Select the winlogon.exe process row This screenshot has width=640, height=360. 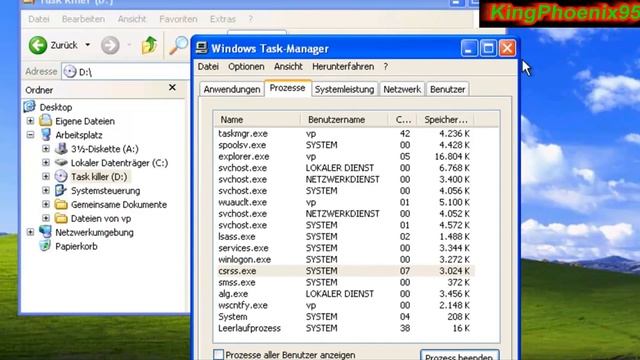pos(344,259)
